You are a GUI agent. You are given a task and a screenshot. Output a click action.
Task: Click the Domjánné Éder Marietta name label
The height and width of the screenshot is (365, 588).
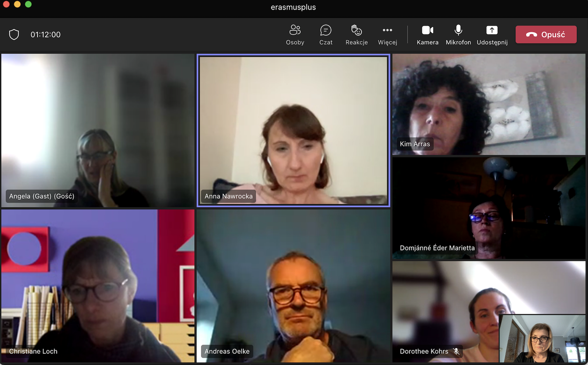pos(437,248)
